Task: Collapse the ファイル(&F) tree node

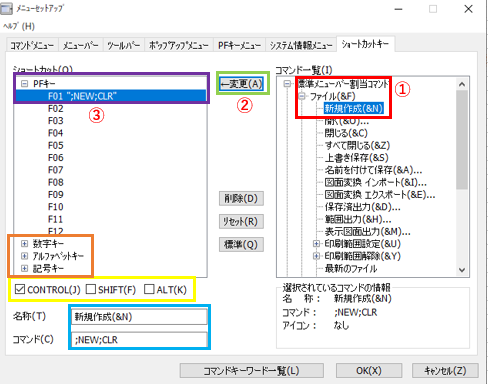Action: click(x=302, y=96)
